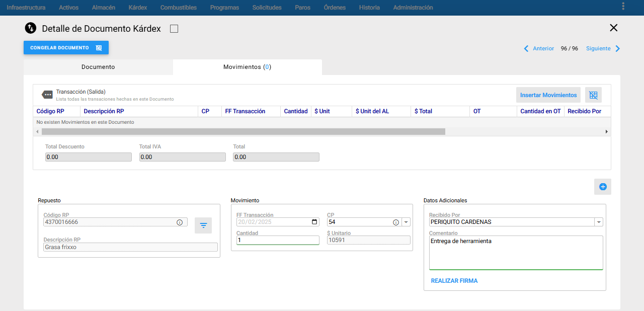Open the filter icon next to Código RP
The image size is (644, 311).
pos(203,225)
